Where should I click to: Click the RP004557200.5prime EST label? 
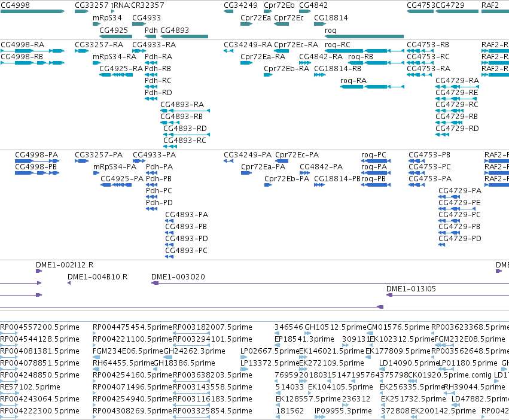pos(39,327)
